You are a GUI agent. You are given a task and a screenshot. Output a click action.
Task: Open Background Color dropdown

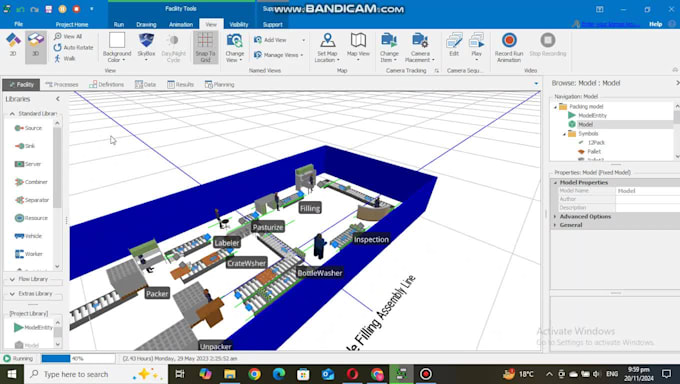click(117, 47)
